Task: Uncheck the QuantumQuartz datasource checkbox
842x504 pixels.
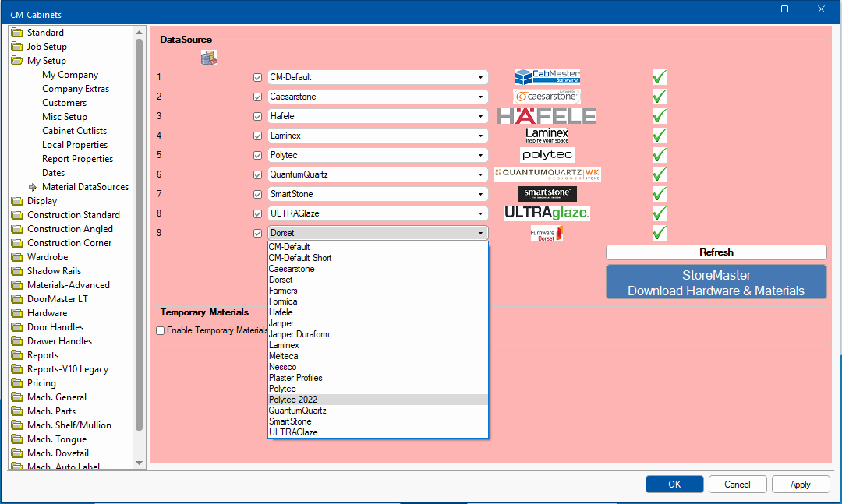Action: (258, 174)
